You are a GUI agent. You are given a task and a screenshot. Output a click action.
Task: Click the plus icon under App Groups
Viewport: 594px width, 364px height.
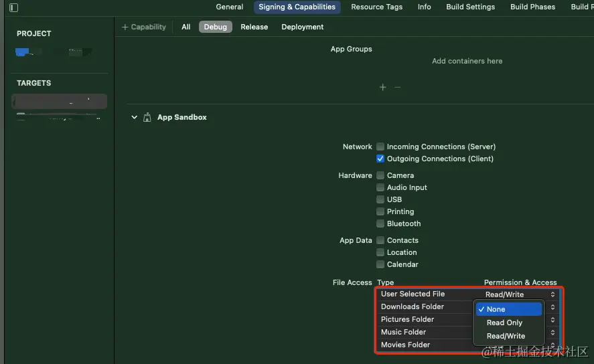[382, 88]
